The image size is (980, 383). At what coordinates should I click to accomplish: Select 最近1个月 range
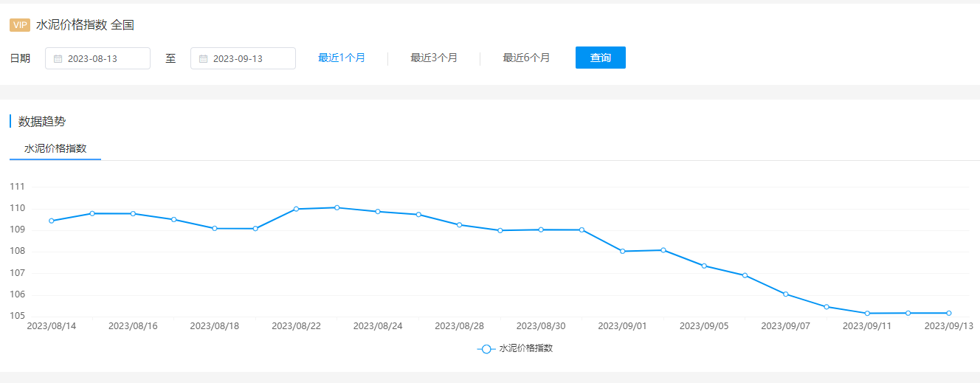(x=342, y=58)
